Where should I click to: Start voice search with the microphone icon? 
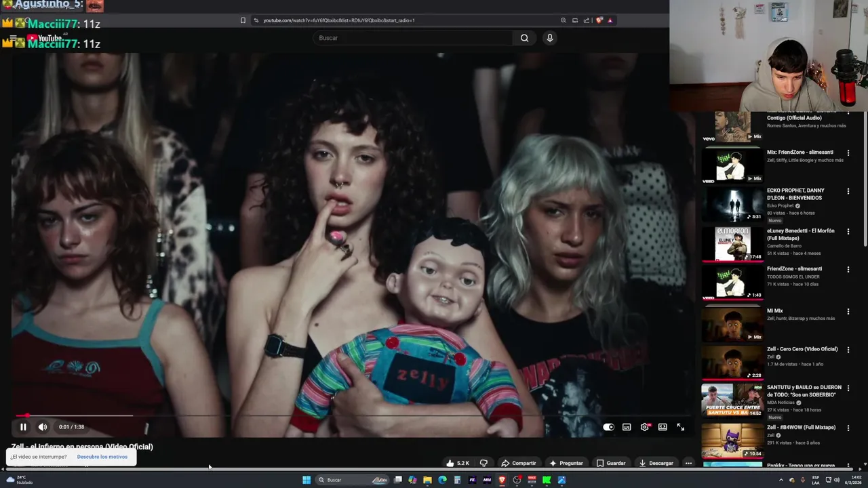(550, 38)
